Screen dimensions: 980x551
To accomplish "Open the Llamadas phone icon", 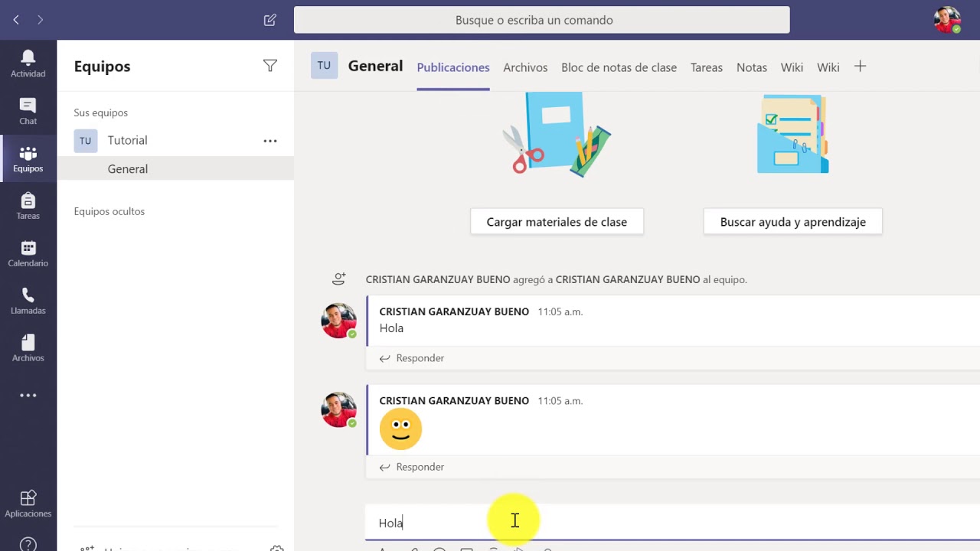I will coord(28,301).
